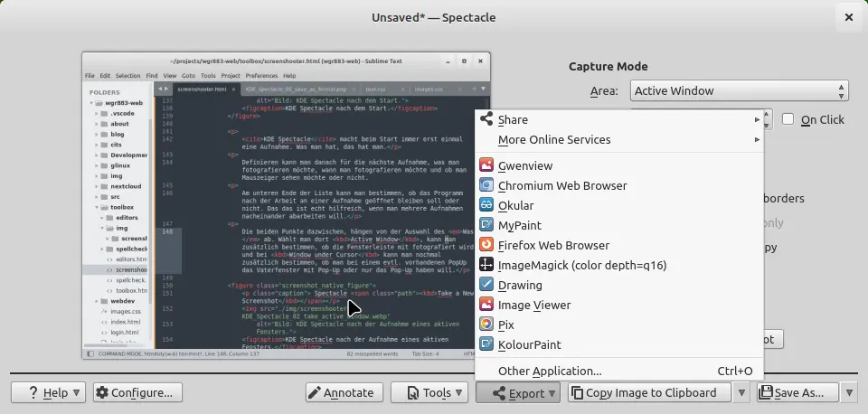868x414 pixels.
Task: Select the Chromium Web Browser icon
Action: (x=486, y=186)
